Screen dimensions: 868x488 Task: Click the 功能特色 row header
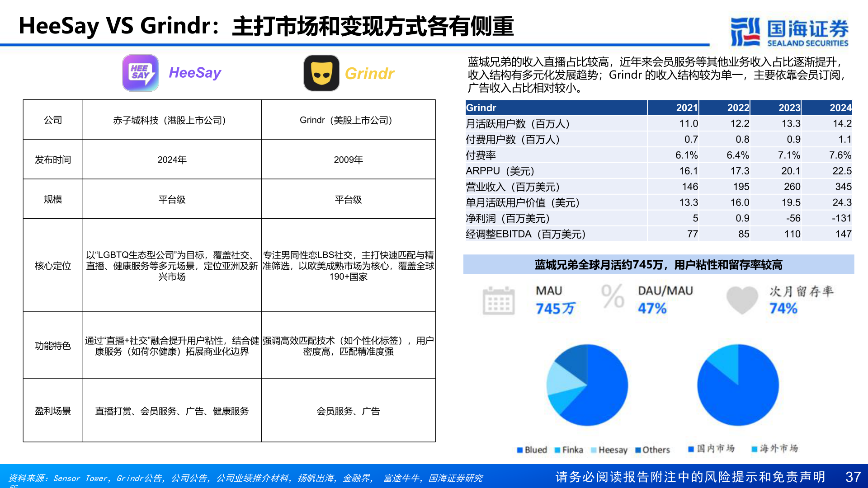53,346
